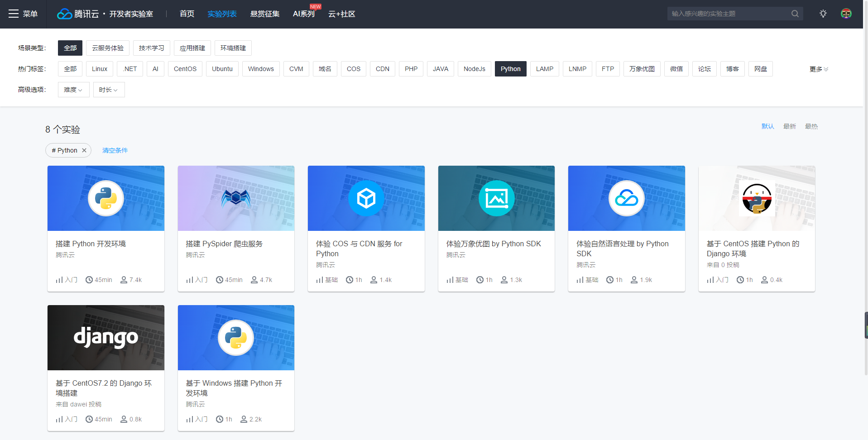Click the search magnifier icon
Viewport: 868px width, 440px height.
[x=795, y=14]
